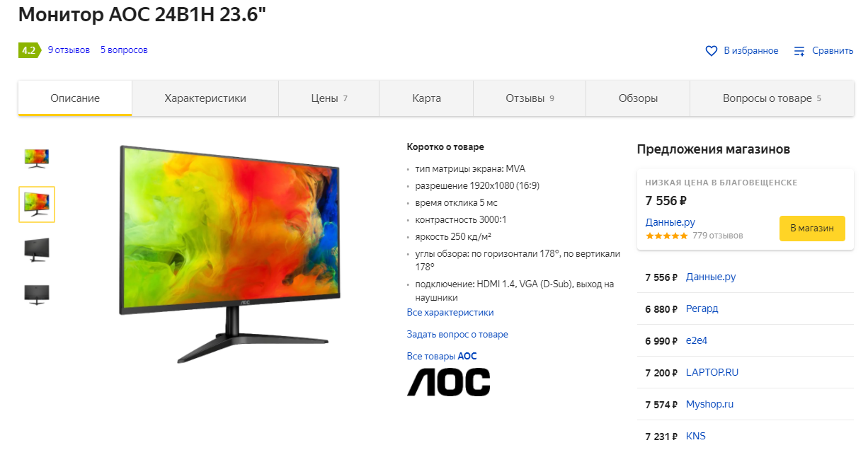Select the first monitor thumbnail
This screenshot has width=868, height=450.
coord(37,158)
